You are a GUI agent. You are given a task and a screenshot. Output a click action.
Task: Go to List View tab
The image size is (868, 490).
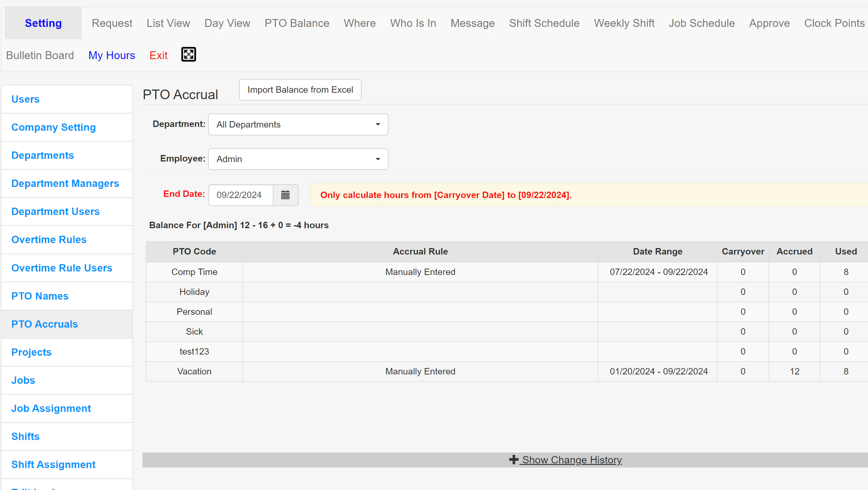click(168, 23)
